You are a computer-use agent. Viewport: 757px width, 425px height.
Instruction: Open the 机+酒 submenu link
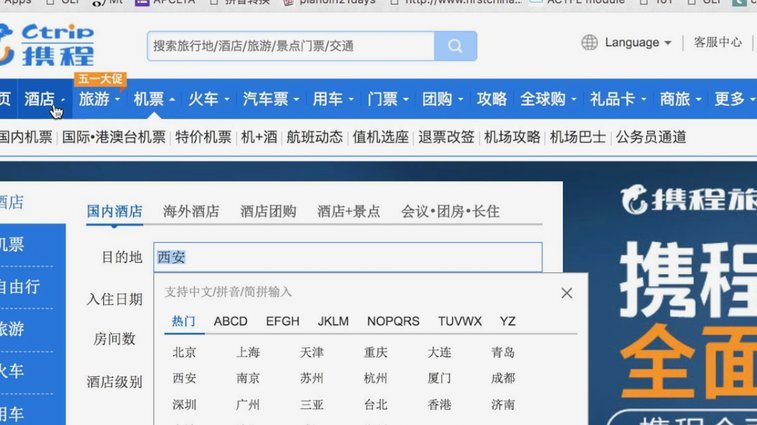259,137
